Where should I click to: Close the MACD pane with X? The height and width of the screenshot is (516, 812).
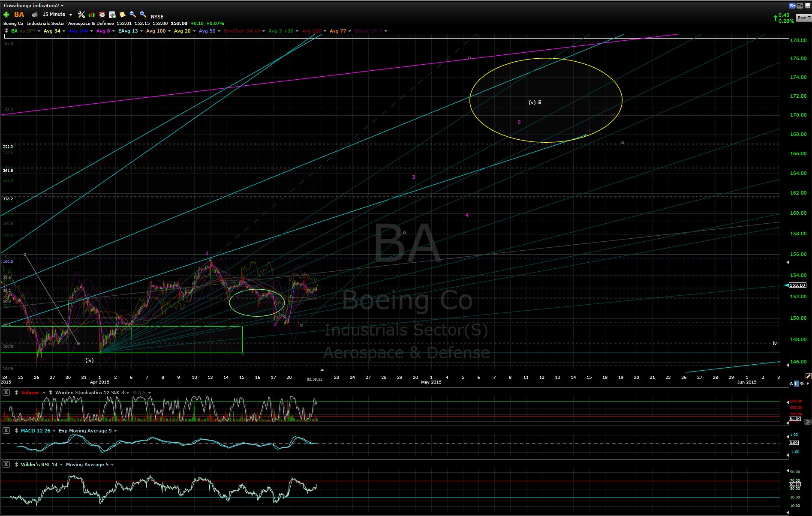(6, 431)
